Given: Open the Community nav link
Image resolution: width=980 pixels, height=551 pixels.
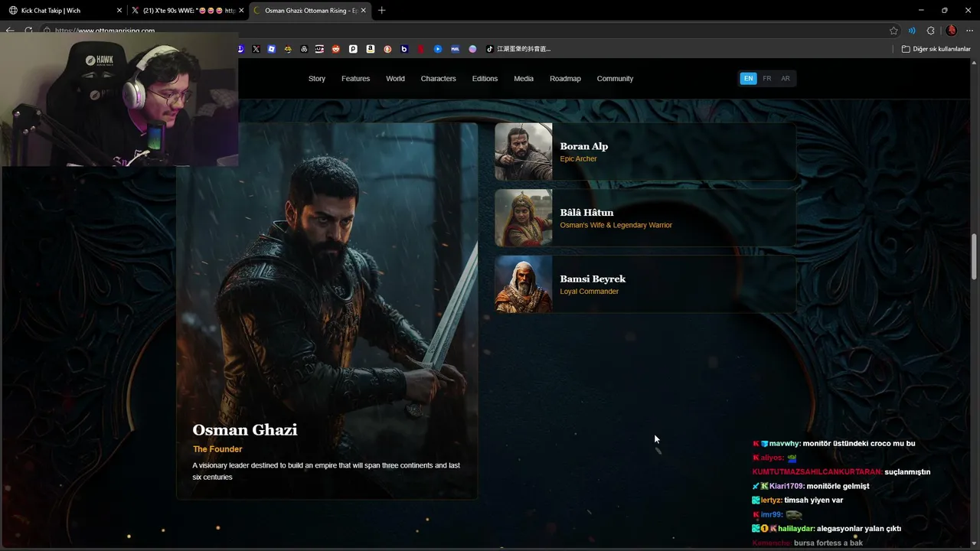Looking at the screenshot, I should coord(615,79).
